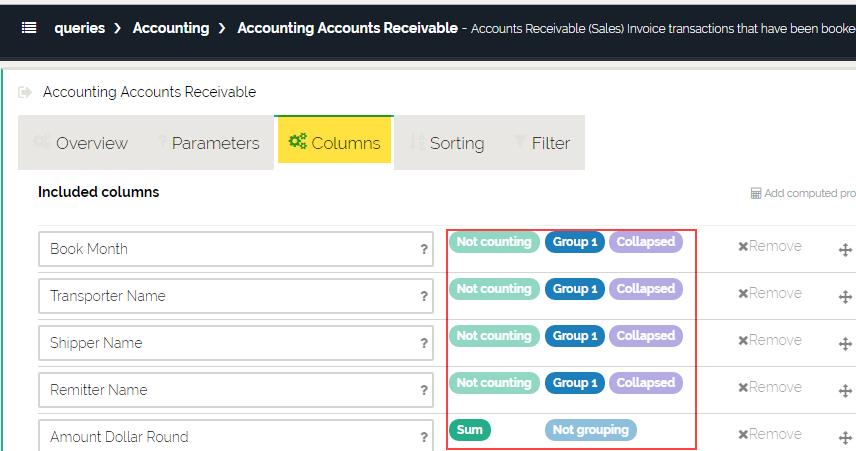Click help question mark for Remitter Name

click(x=424, y=390)
